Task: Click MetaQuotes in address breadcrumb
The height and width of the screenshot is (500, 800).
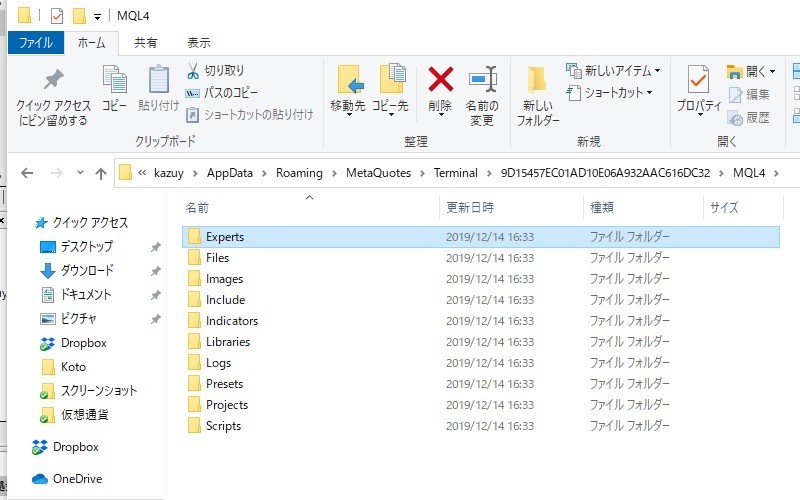Action: point(378,173)
